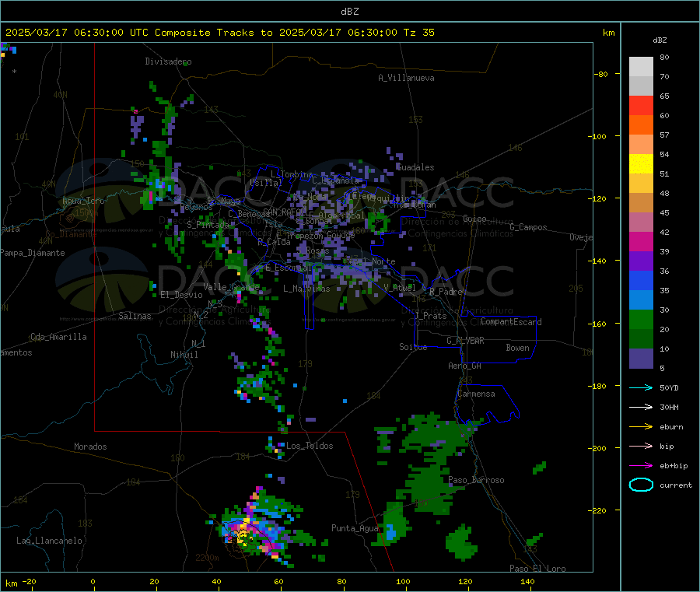Click the 'S_Pintada' map label
700x592 pixels.
pos(208,225)
